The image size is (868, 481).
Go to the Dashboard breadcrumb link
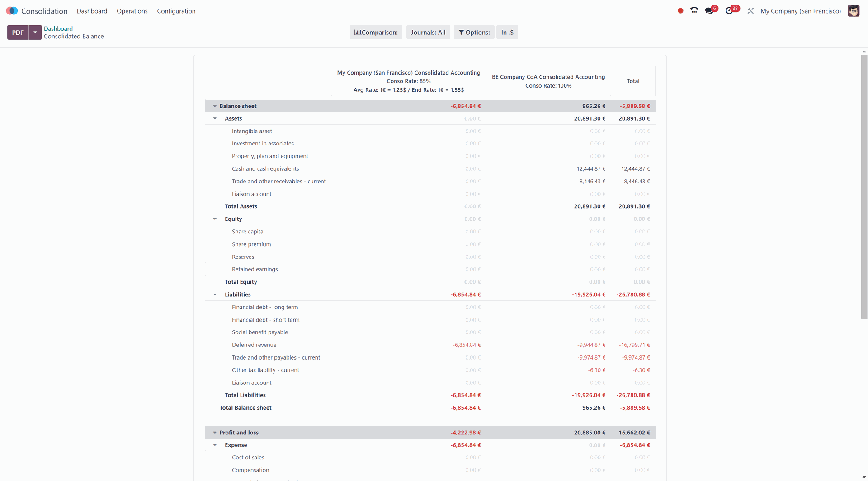(58, 28)
